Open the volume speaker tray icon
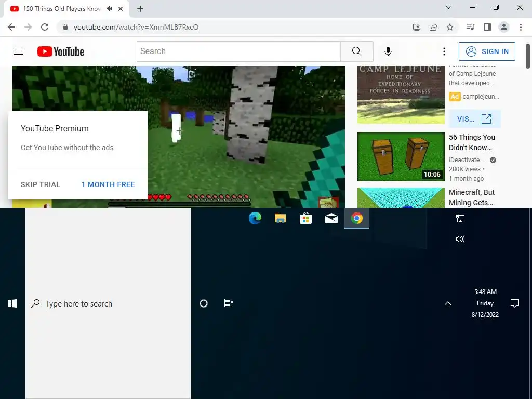 pyautogui.click(x=460, y=239)
